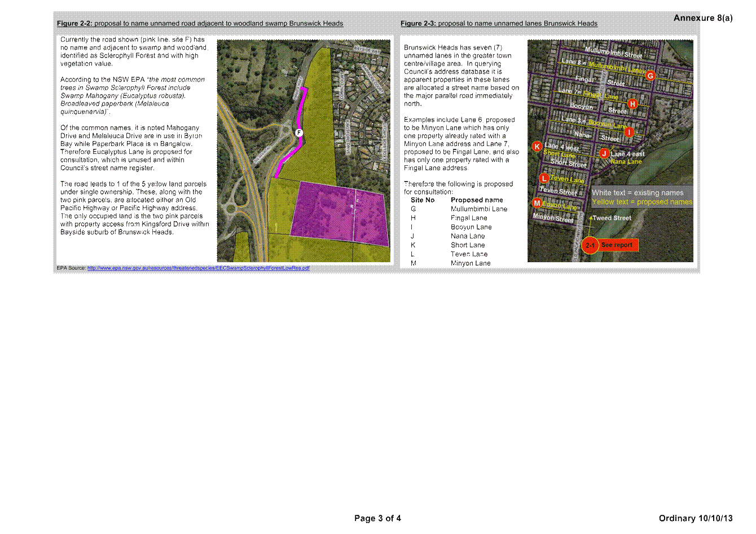Click the pink land parcel on map
The image size is (756, 534).
[x=340, y=214]
